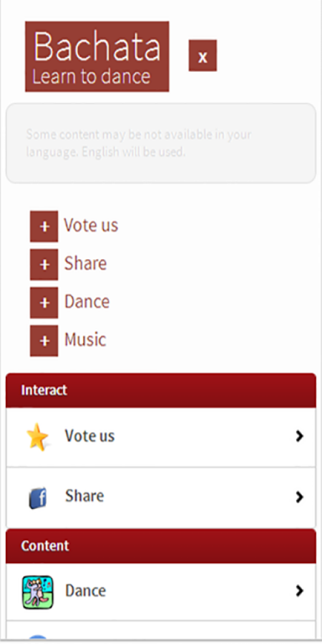Click the Content section header

pos(161,546)
